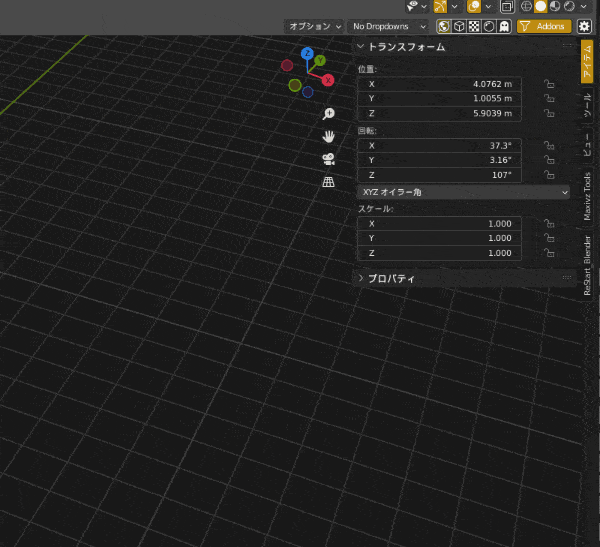Switch to the ツール sidebar tab
Viewport: 600px width, 547px height.
587,105
